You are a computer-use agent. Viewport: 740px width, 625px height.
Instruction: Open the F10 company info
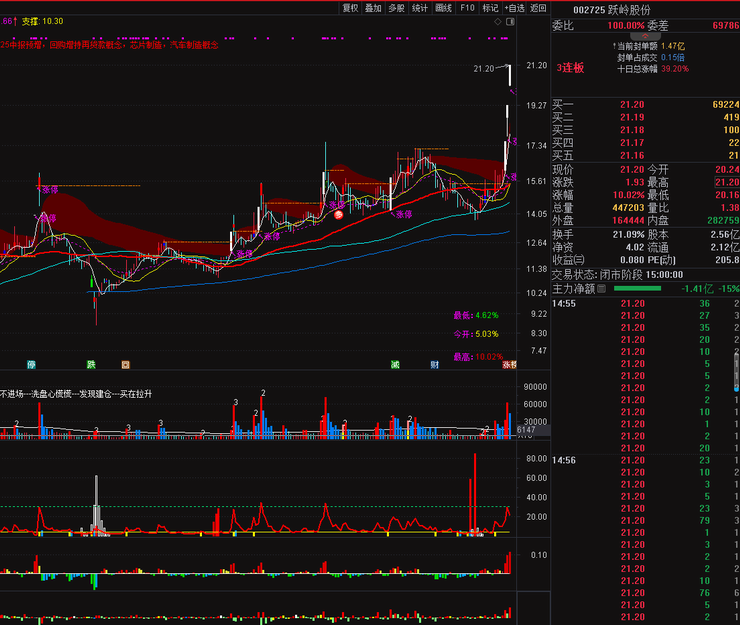pyautogui.click(x=467, y=7)
